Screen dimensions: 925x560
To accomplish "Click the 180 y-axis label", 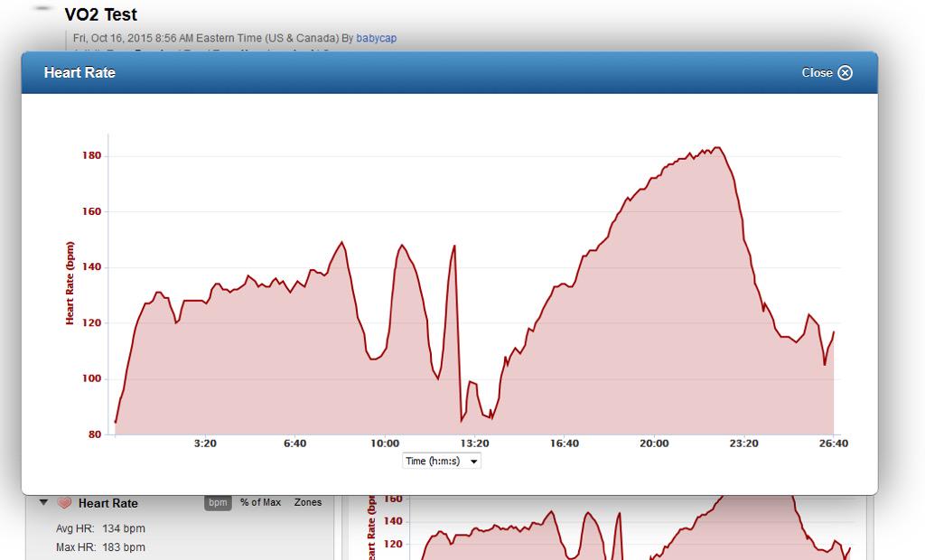I will point(91,155).
